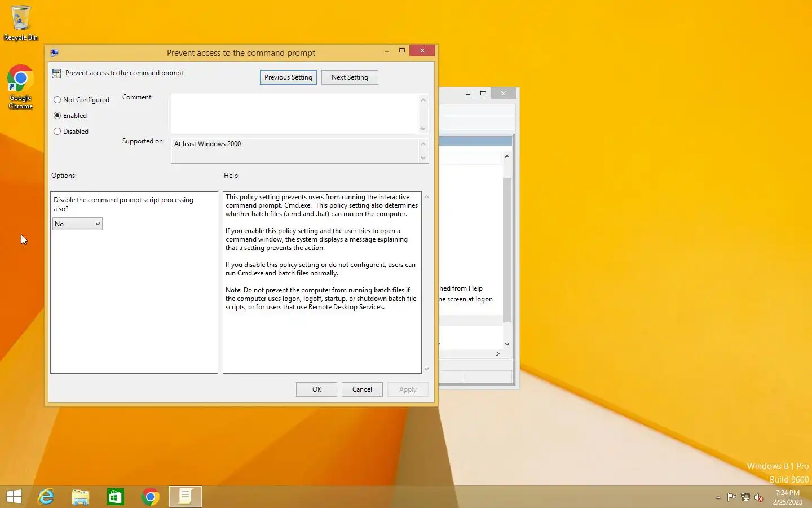Open the Windows Start button

14,497
